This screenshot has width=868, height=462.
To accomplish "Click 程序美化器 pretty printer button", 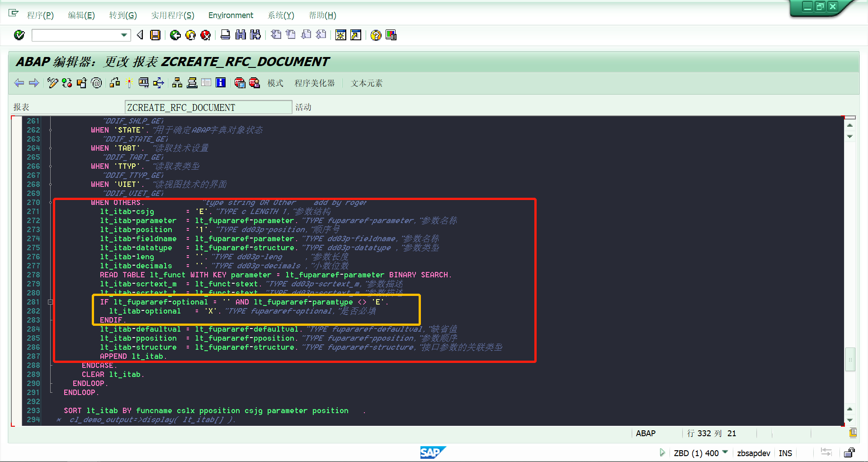I will pyautogui.click(x=315, y=83).
